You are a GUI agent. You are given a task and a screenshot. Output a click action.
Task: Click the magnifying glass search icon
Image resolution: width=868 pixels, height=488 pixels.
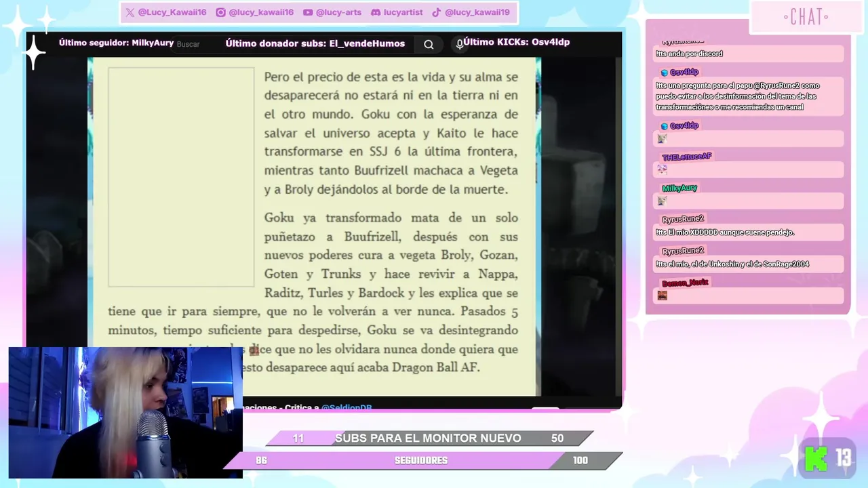pyautogui.click(x=429, y=44)
